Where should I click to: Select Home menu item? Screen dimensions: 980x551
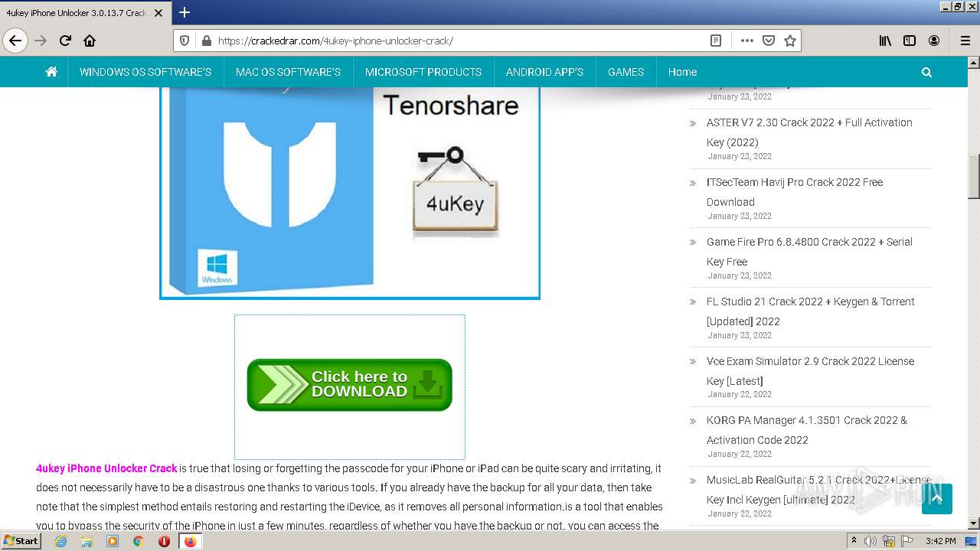point(682,72)
